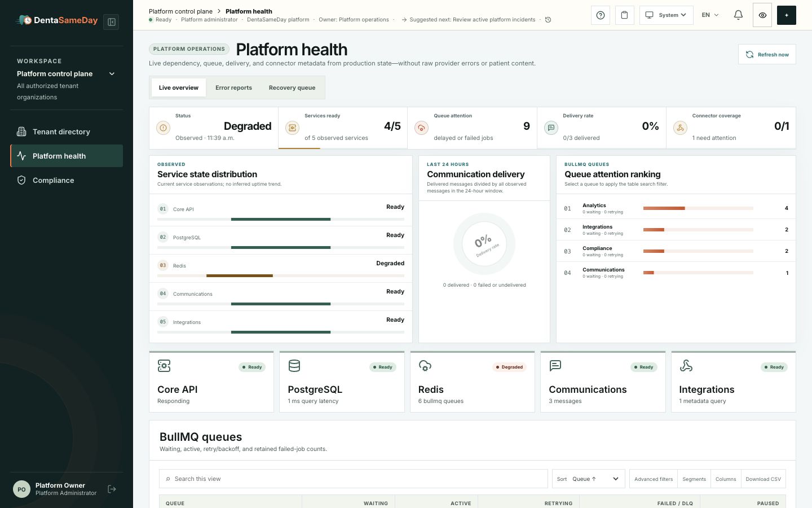Image resolution: width=812 pixels, height=508 pixels.
Task: Switch to the Error reports tab
Action: [233, 87]
